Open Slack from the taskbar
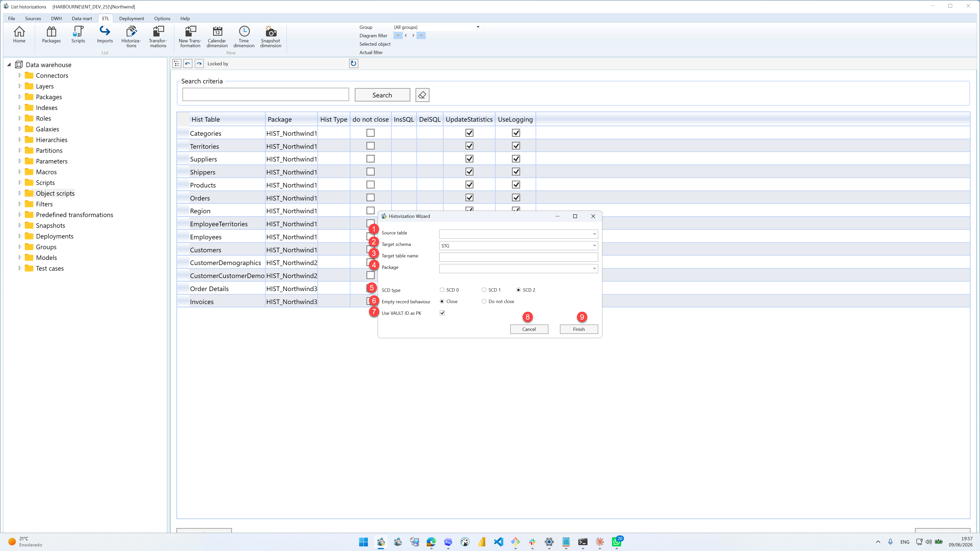 (532, 542)
